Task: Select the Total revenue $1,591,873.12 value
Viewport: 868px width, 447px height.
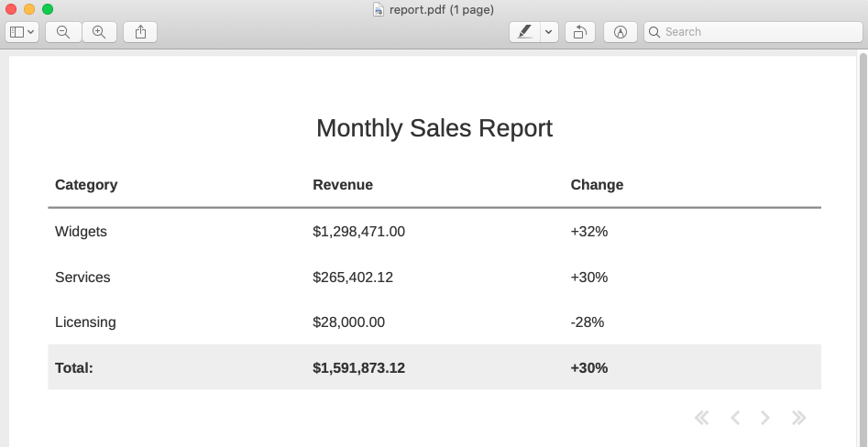Action: pyautogui.click(x=358, y=367)
